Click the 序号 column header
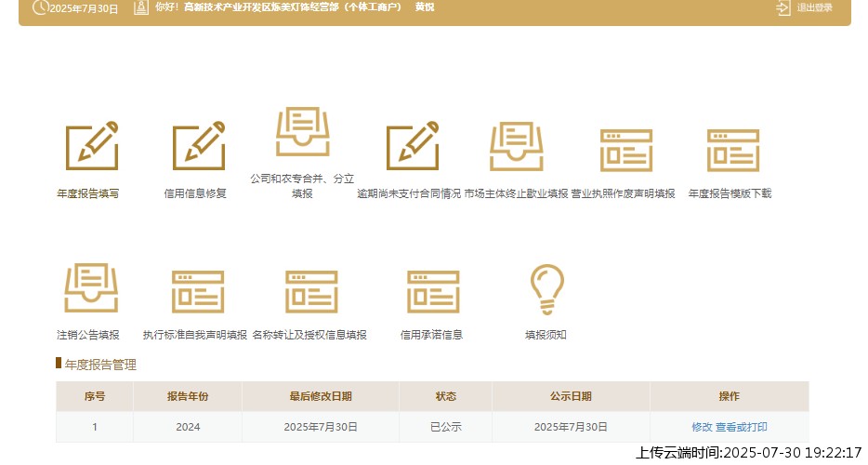 coord(95,396)
